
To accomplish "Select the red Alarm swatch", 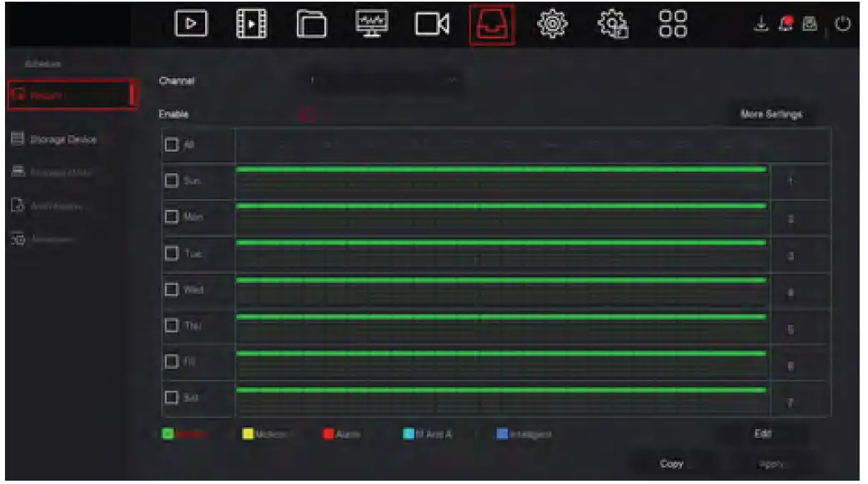I will (x=329, y=434).
